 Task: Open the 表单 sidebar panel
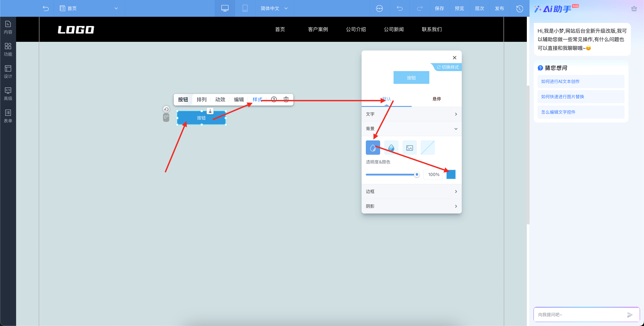[x=8, y=116]
